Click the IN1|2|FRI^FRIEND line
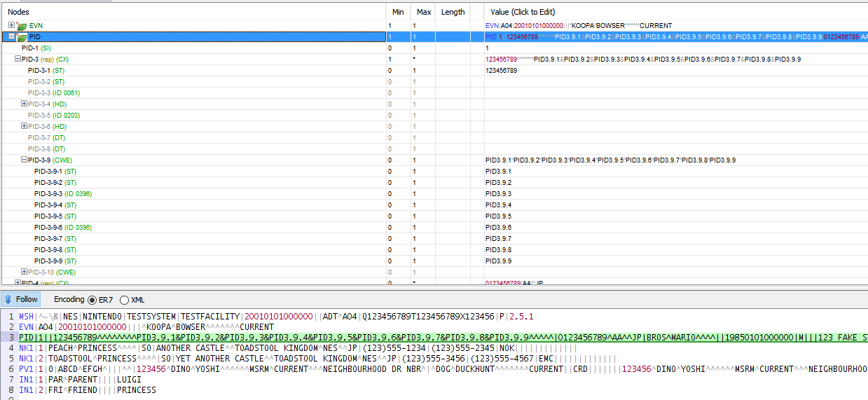This screenshot has height=400, width=868. click(88, 389)
